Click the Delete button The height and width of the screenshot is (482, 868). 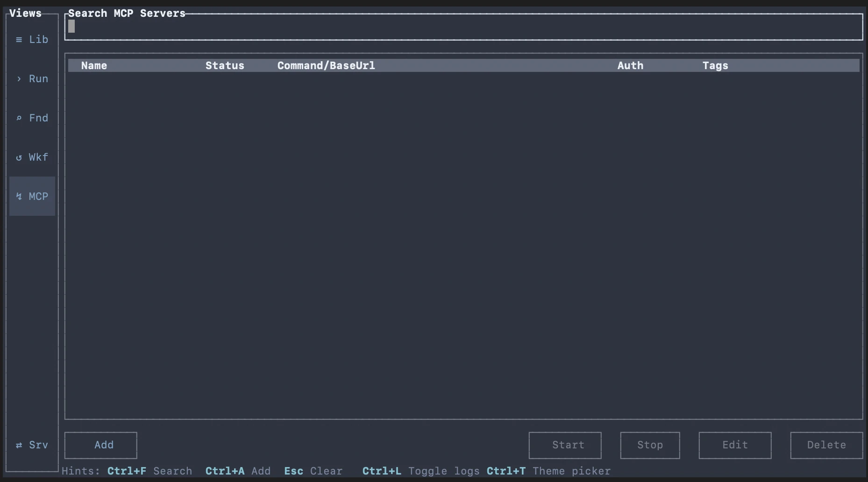click(x=826, y=445)
